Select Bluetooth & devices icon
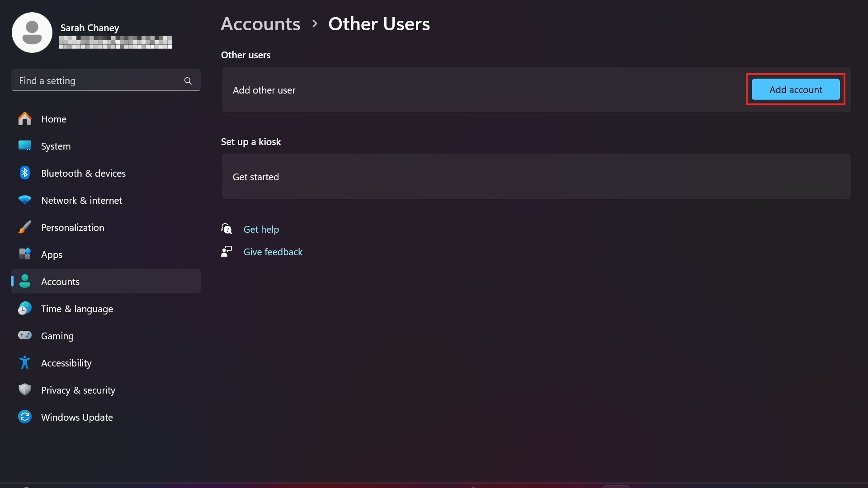This screenshot has width=868, height=488. pyautogui.click(x=24, y=174)
